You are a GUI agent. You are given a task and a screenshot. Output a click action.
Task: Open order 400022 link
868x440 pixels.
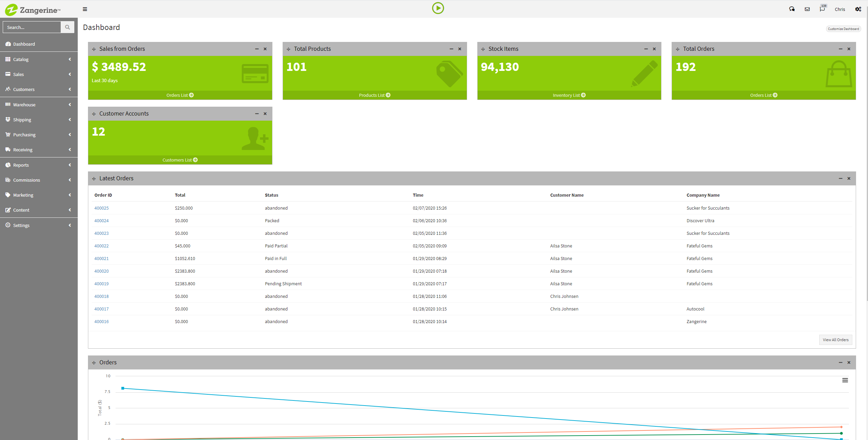[x=102, y=246]
